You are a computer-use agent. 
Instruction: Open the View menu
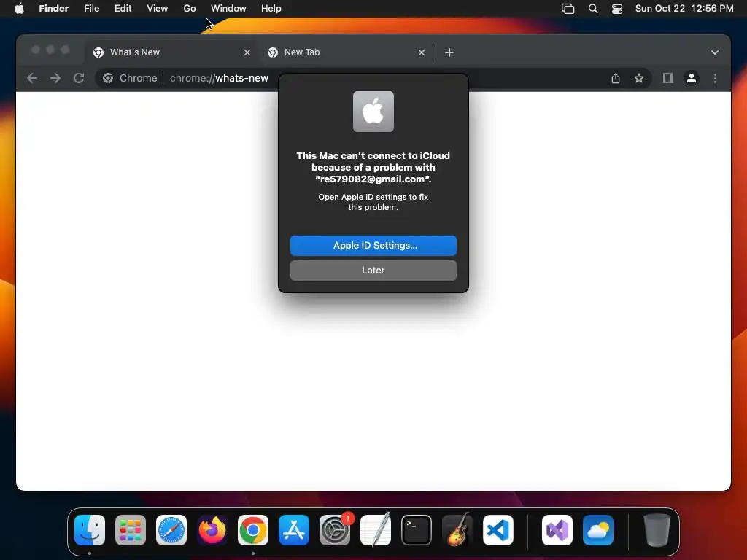point(158,9)
